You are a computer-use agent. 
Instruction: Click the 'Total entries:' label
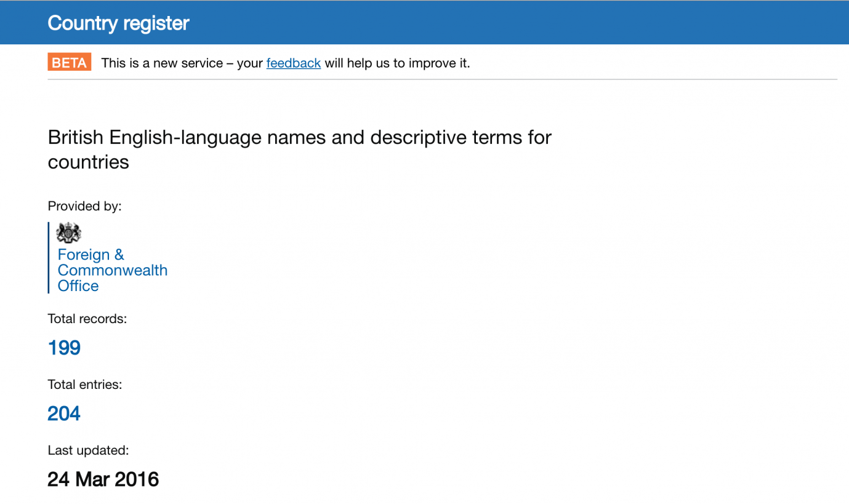(x=85, y=385)
